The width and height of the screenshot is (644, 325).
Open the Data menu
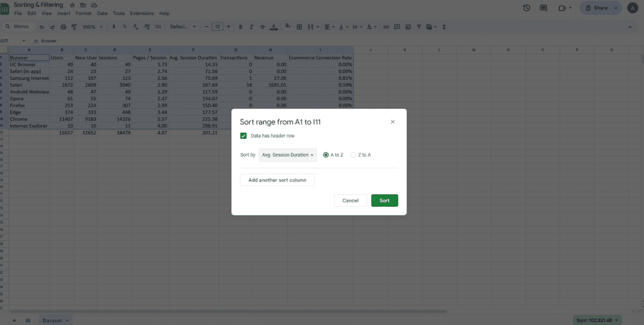coord(102,14)
